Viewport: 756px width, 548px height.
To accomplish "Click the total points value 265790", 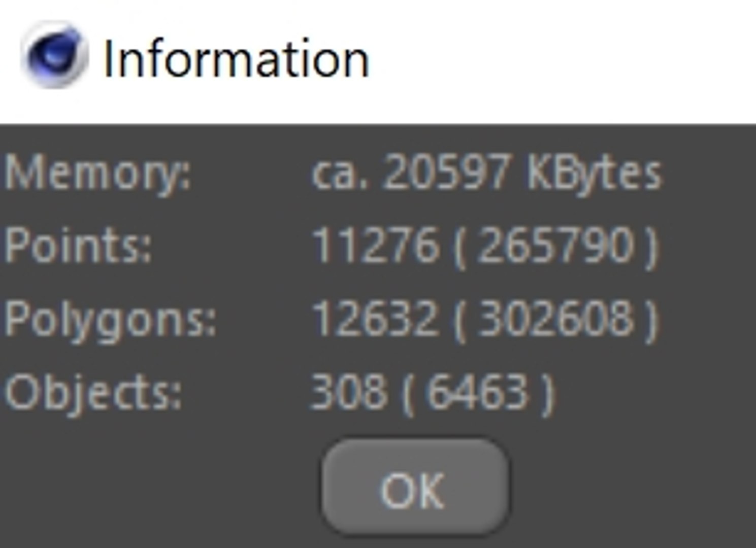I will tap(556, 246).
